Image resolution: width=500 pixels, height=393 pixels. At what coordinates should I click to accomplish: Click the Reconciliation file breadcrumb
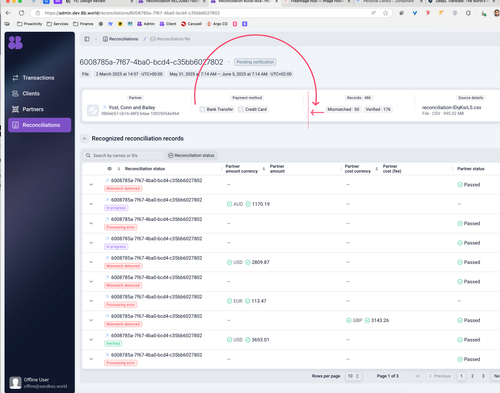pos(170,39)
